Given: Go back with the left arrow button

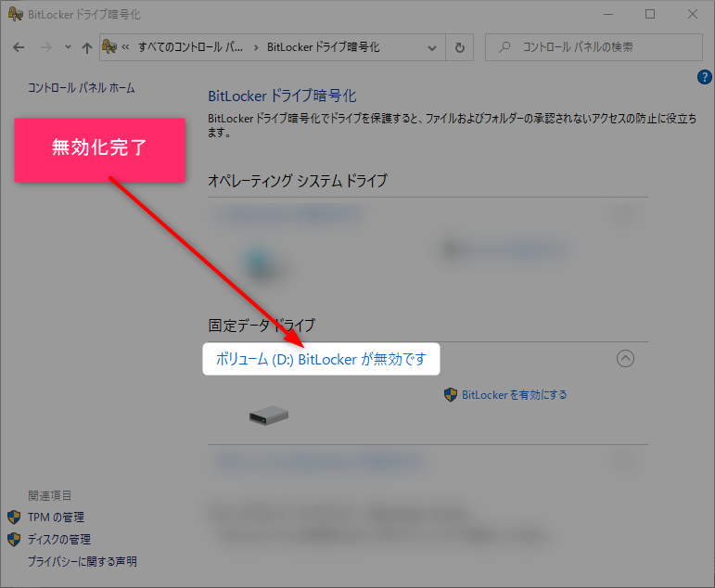Looking at the screenshot, I should click(19, 47).
